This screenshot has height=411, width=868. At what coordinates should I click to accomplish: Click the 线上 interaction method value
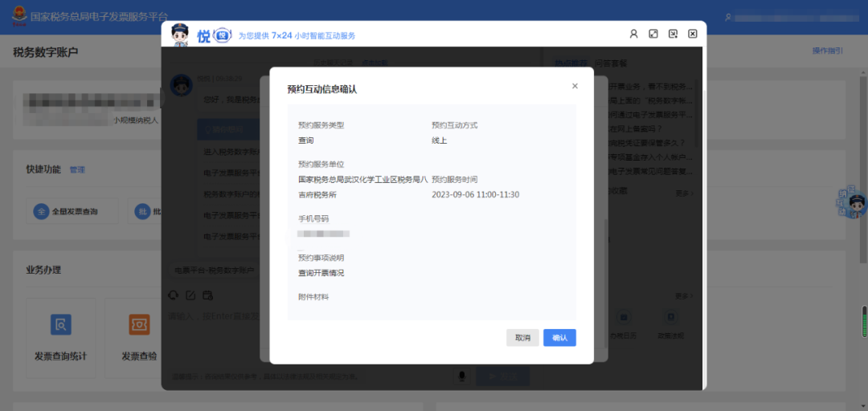click(x=440, y=140)
